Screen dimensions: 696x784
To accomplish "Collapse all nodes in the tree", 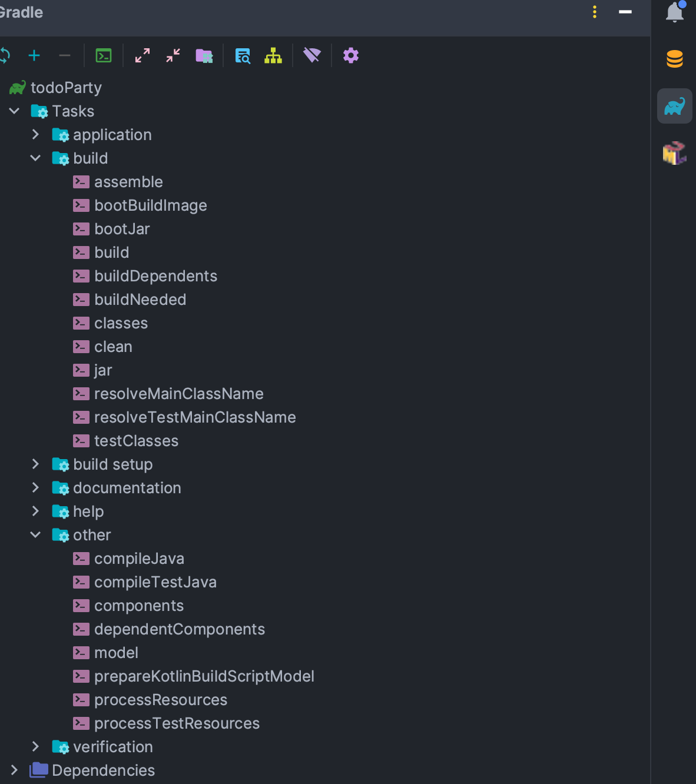I will 173,56.
